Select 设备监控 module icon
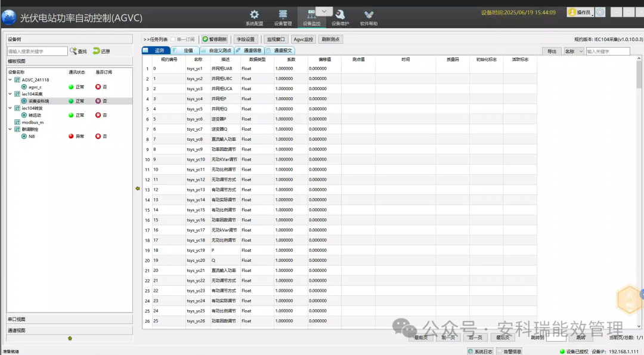 311,15
